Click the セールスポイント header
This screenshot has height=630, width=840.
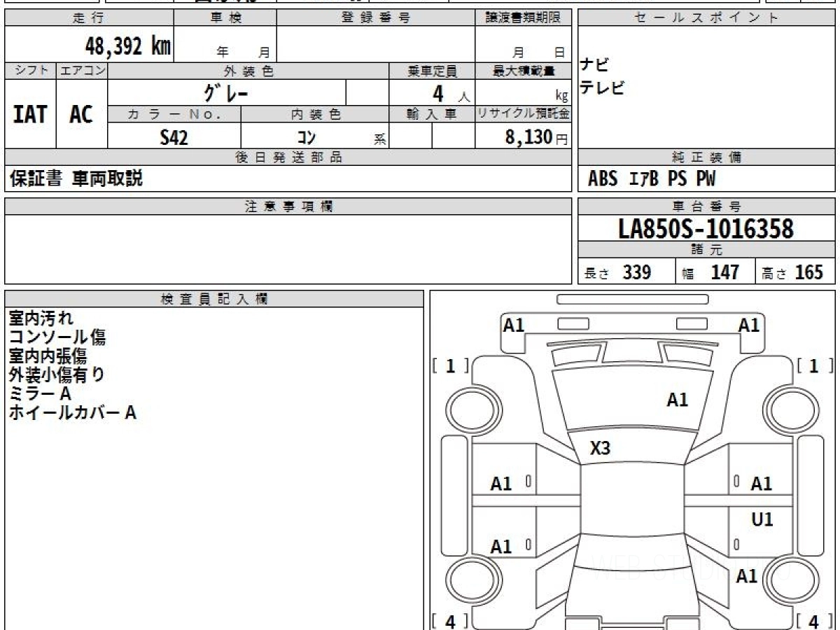706,18
